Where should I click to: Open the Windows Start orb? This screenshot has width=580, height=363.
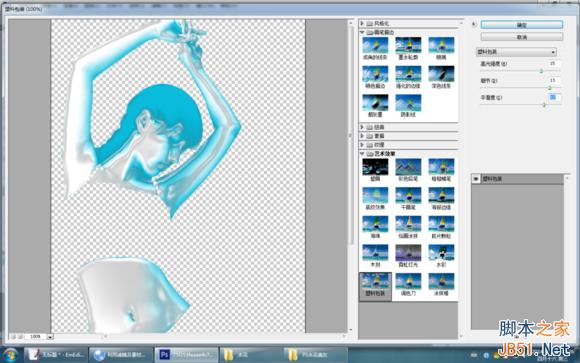point(10,354)
